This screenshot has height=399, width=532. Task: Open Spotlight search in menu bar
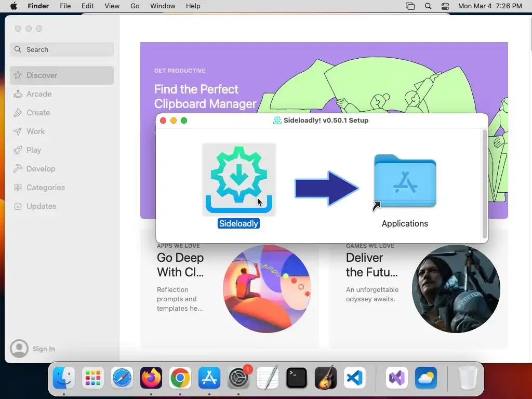428,6
